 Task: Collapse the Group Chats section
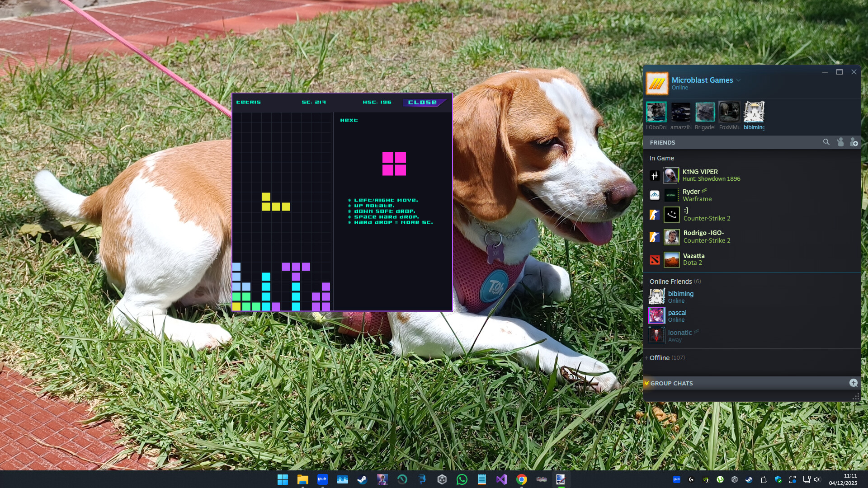coord(647,383)
